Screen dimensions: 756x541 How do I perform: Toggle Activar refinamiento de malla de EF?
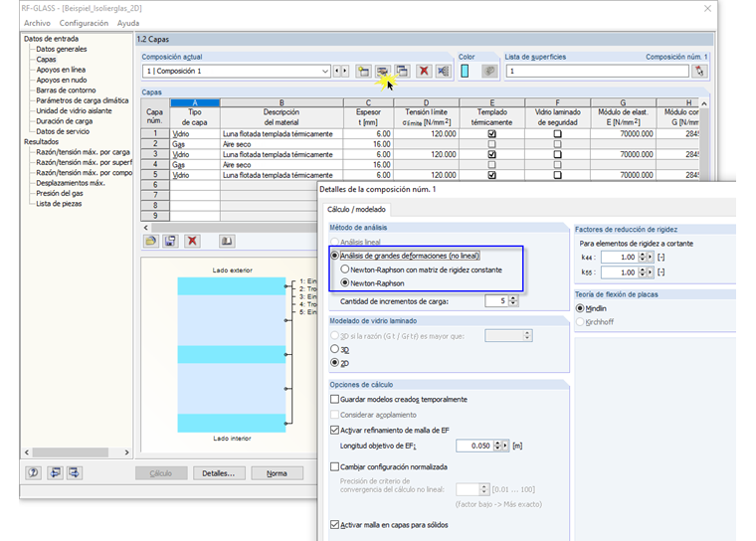click(334, 430)
